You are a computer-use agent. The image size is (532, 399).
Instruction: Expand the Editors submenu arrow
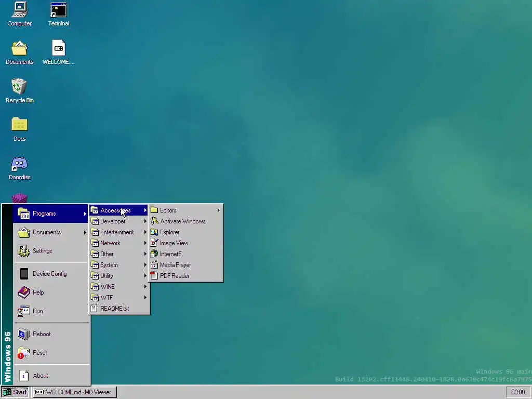[219, 210]
